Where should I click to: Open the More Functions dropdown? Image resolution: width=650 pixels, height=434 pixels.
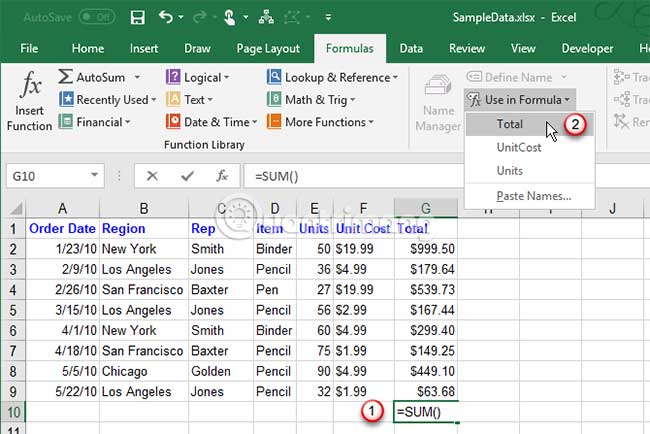pos(320,122)
